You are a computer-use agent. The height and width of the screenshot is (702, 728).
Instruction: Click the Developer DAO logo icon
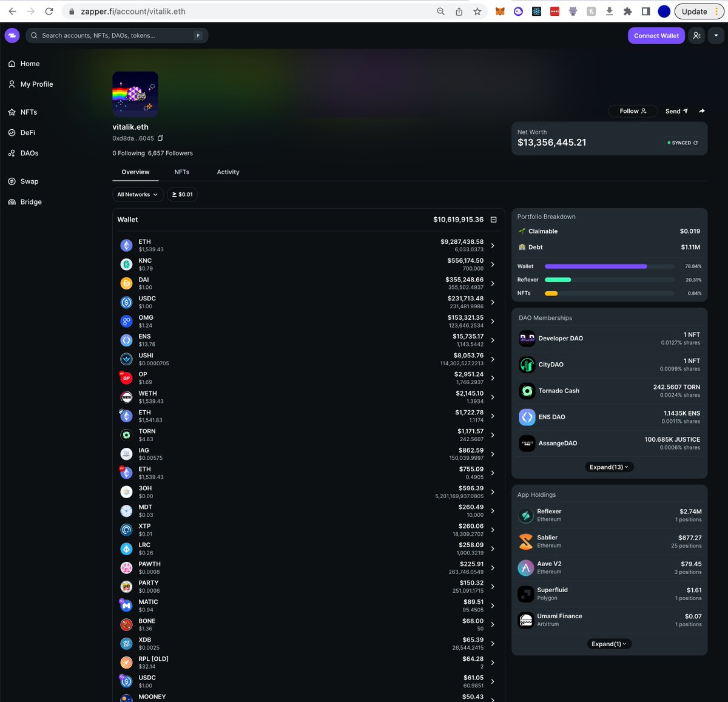tap(527, 339)
